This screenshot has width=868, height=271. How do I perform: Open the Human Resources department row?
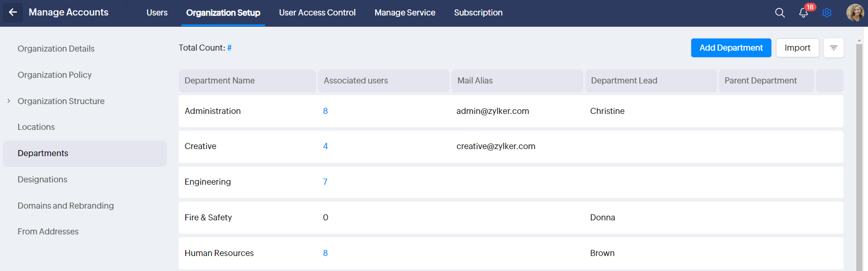coord(219,253)
